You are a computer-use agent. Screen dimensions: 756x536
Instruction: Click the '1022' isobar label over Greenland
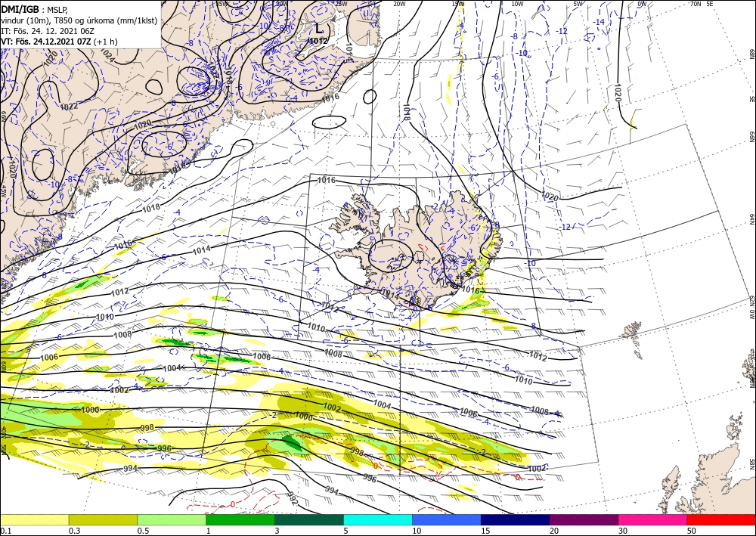(70, 106)
